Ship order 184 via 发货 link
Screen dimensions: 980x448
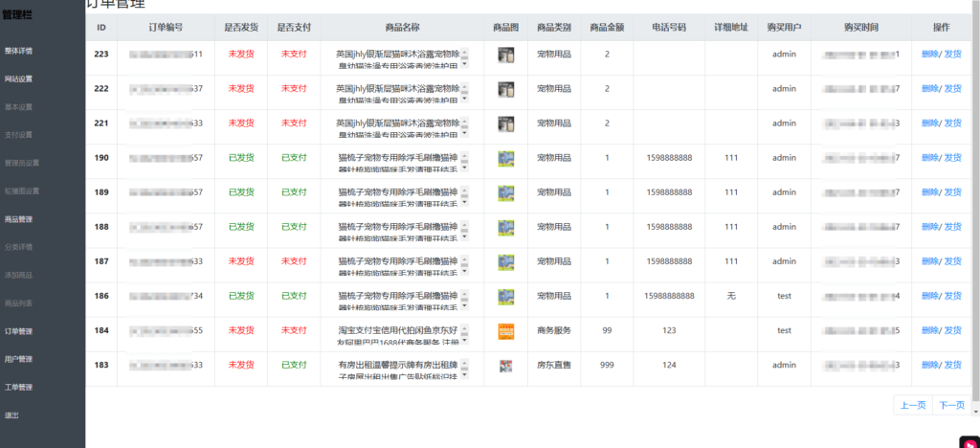[x=952, y=330]
